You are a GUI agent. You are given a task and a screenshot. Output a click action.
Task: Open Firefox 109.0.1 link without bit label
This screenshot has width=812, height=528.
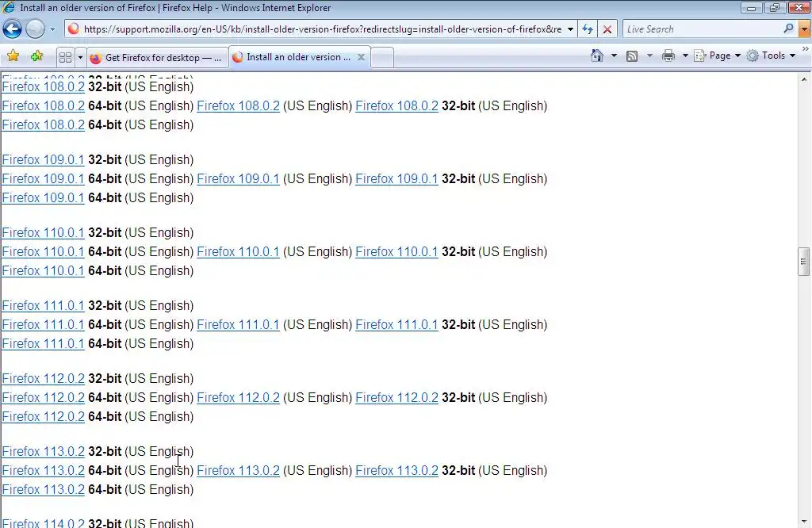click(x=238, y=178)
